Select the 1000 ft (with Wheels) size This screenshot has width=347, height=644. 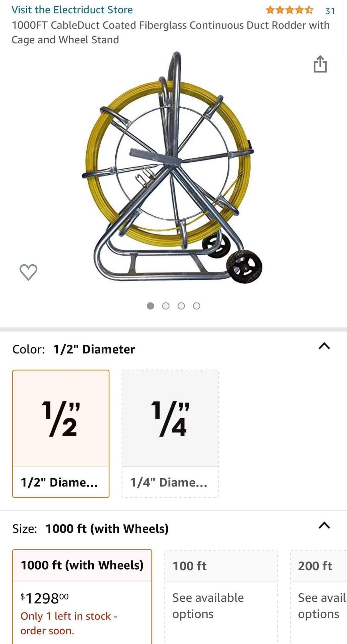[82, 566]
